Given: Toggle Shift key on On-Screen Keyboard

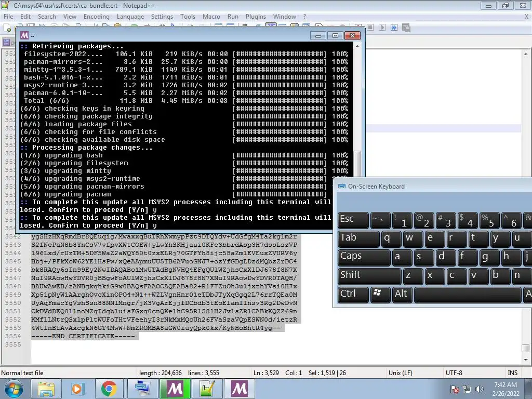Looking at the screenshot, I should [369, 275].
